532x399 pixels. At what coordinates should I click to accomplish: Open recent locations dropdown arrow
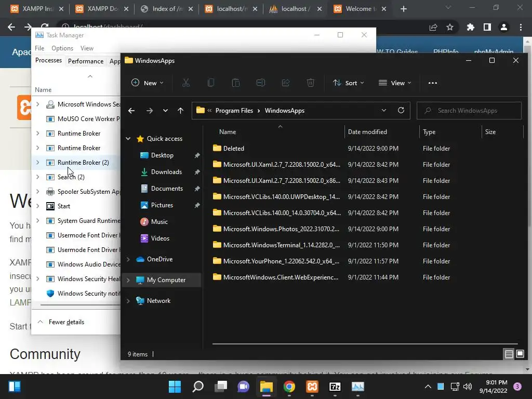click(x=165, y=111)
